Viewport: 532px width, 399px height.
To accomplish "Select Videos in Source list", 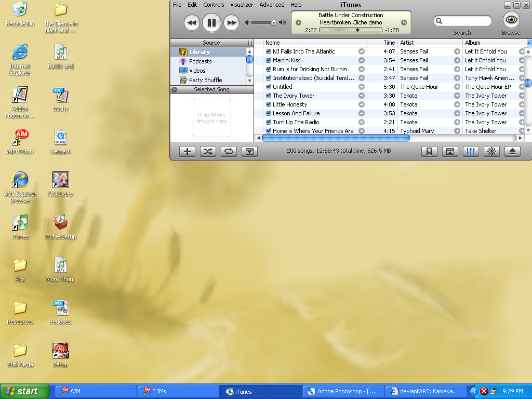I will [208, 71].
